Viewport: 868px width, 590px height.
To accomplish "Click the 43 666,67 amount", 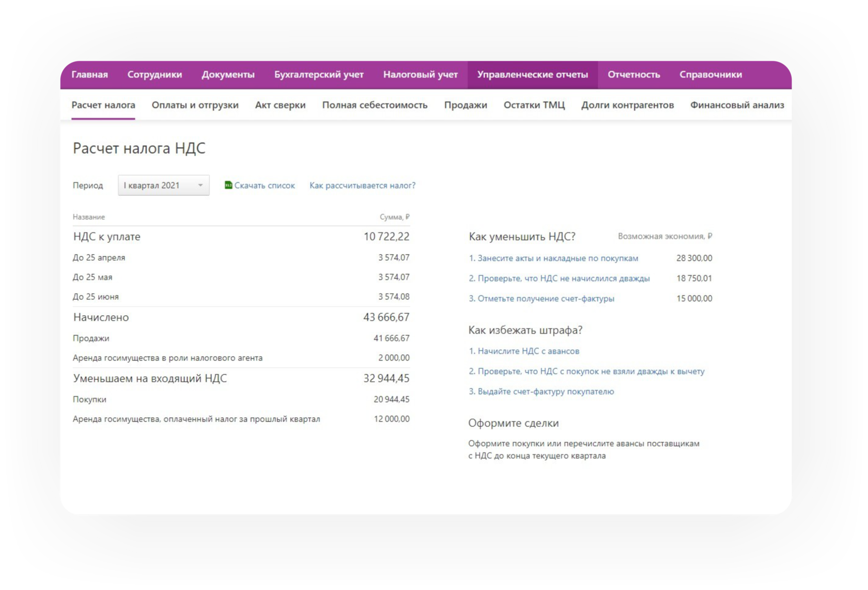I will [386, 317].
